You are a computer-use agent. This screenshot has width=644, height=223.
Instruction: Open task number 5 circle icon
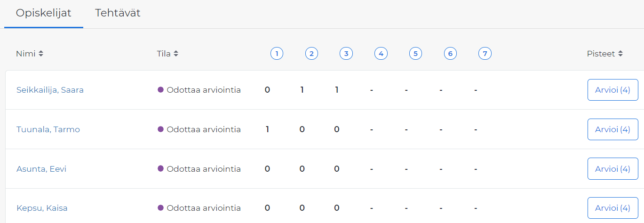pos(415,54)
